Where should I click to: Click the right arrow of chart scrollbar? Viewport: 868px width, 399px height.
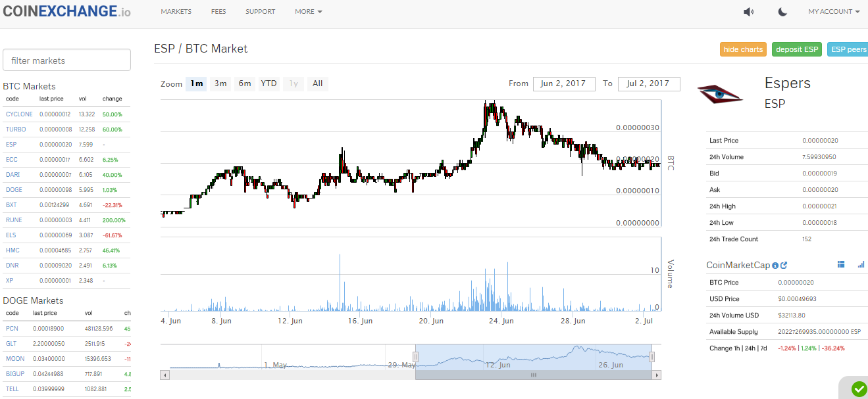click(x=656, y=375)
